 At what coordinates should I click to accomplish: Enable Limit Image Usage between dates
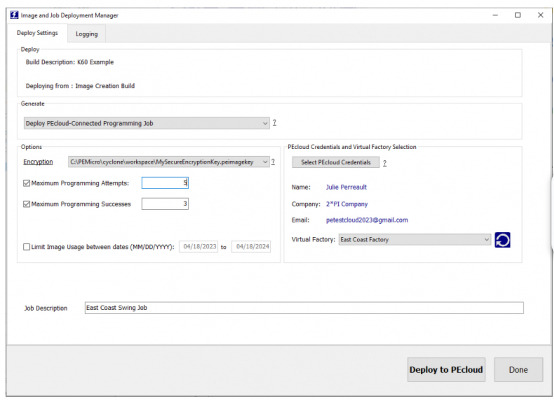(x=26, y=247)
